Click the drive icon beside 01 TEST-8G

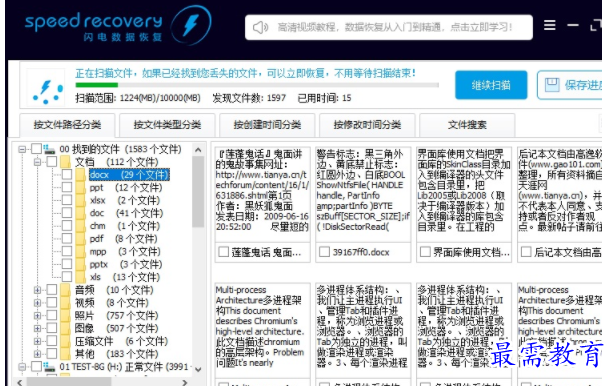tap(49, 366)
